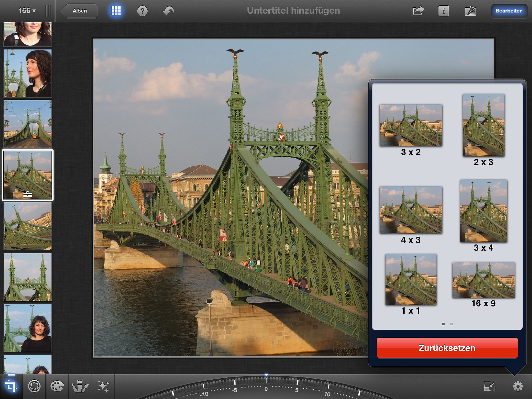
Task: Toggle the thumbnail grid view
Action: pos(116,11)
